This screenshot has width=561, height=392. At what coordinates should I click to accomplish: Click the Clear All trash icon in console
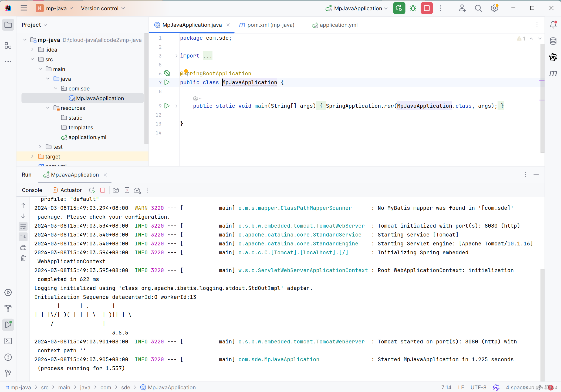(x=23, y=258)
